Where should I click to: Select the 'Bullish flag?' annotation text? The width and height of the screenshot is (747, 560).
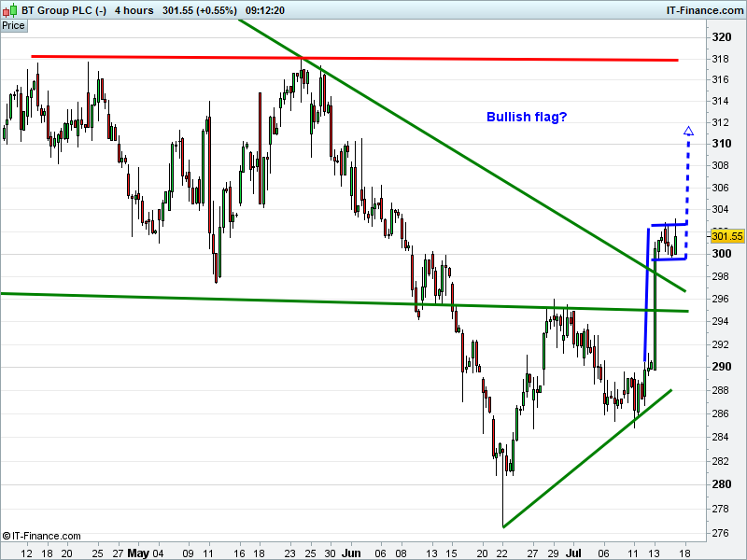[527, 117]
